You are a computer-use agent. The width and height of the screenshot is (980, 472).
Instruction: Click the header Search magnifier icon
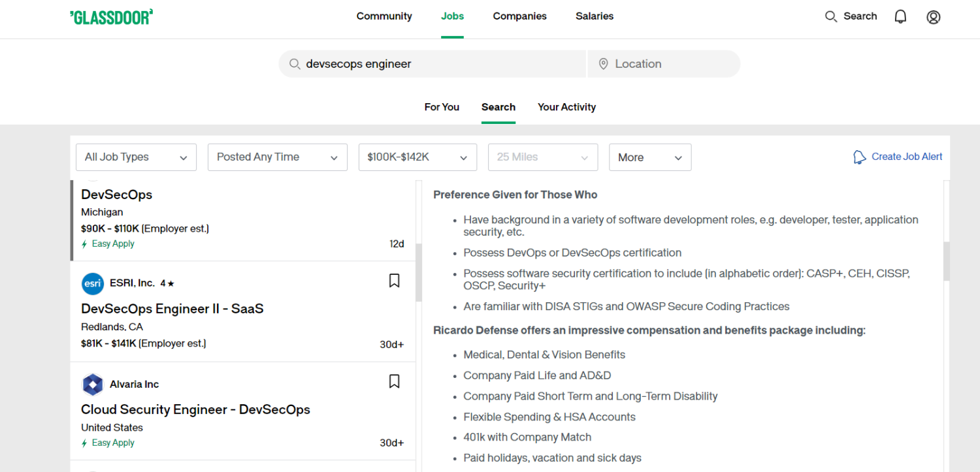coord(831,16)
